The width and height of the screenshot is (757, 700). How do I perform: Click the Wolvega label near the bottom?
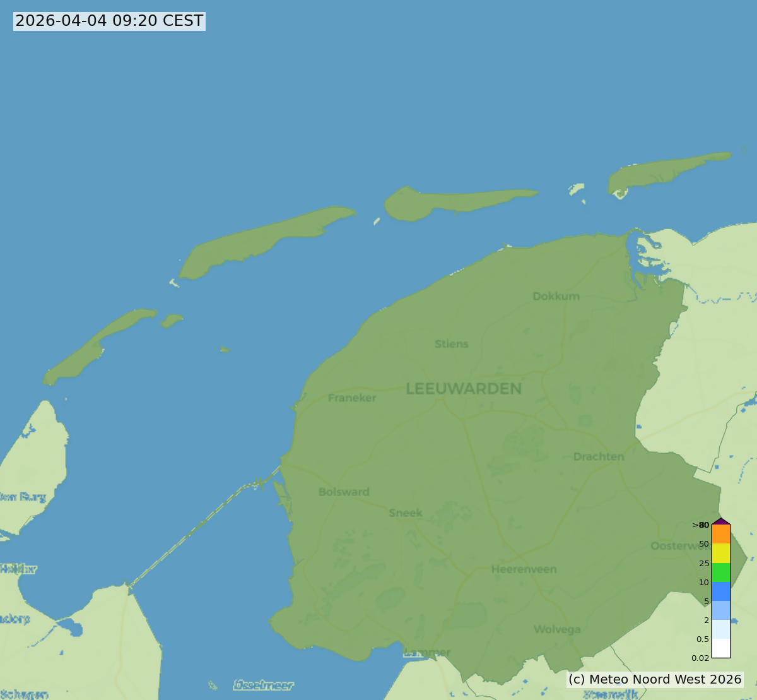click(x=558, y=629)
